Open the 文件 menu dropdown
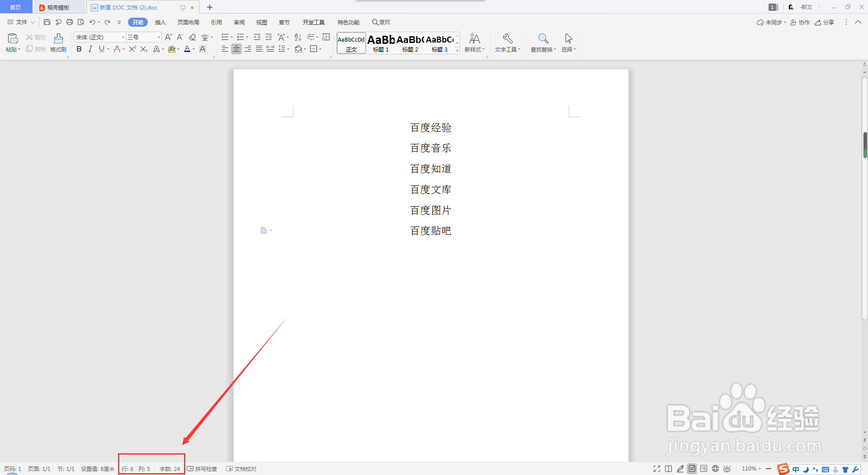 click(x=21, y=22)
